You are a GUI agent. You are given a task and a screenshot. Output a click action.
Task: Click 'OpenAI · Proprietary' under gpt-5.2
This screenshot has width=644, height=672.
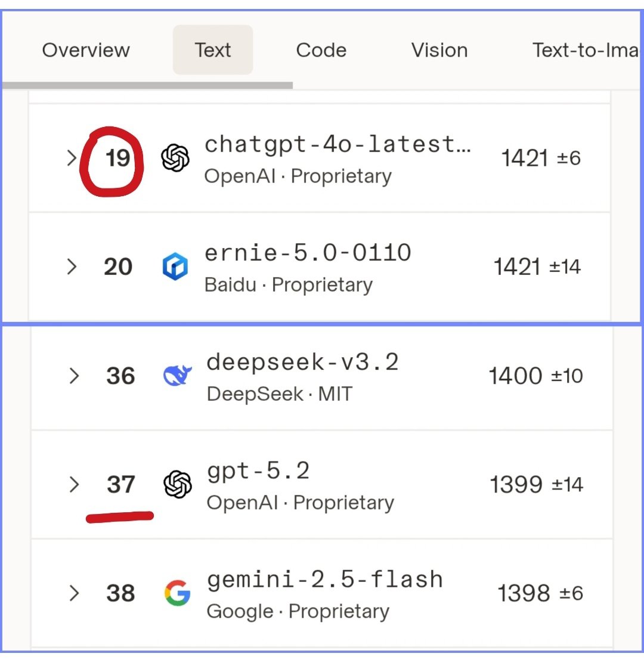point(301,502)
